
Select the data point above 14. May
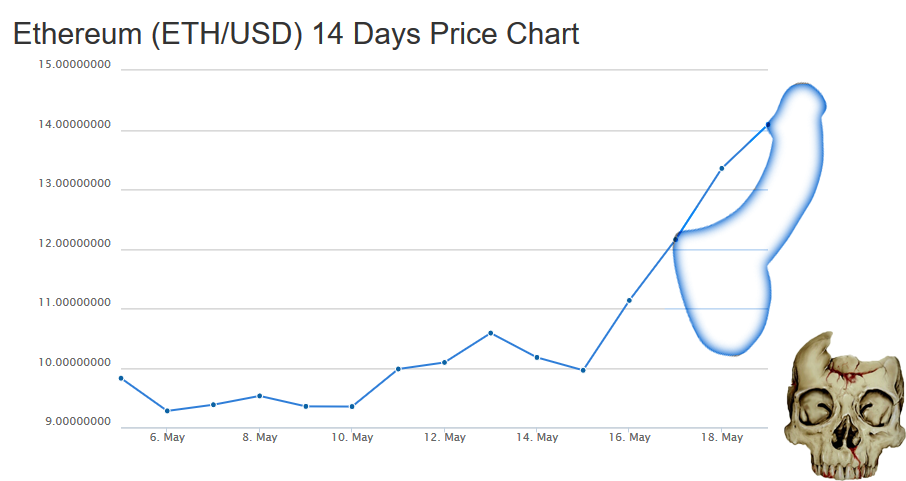click(537, 357)
